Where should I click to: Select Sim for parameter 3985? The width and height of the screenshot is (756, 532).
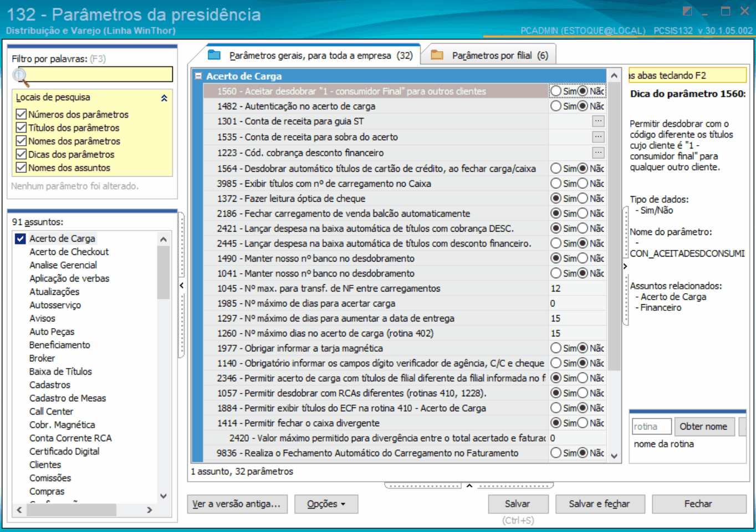(x=556, y=183)
